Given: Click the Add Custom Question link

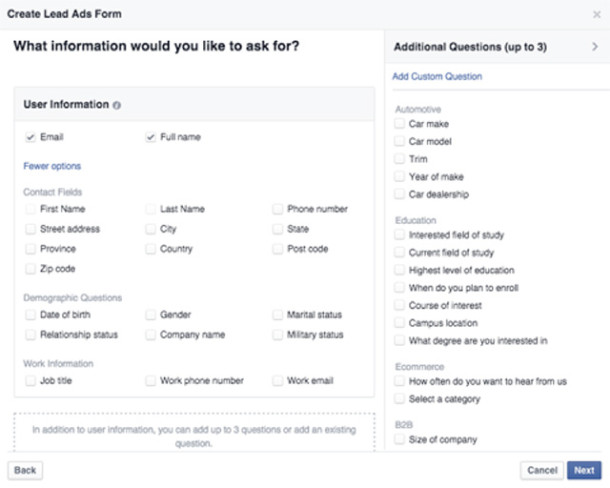Looking at the screenshot, I should (x=437, y=76).
